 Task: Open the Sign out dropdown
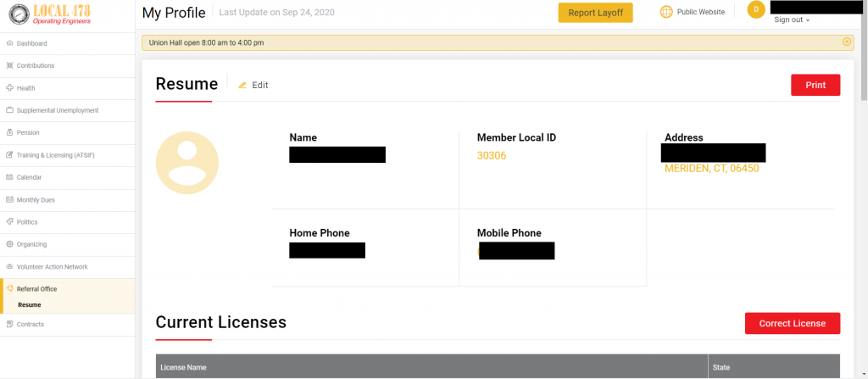pos(793,20)
